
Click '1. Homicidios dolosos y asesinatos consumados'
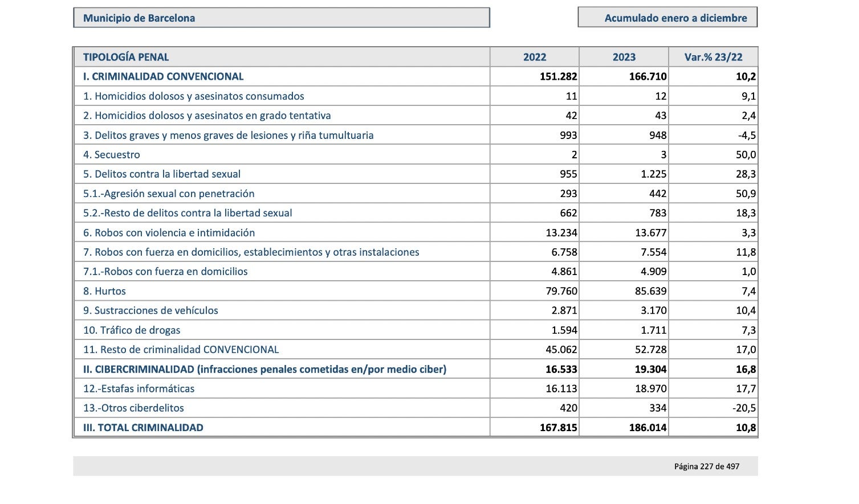[194, 96]
